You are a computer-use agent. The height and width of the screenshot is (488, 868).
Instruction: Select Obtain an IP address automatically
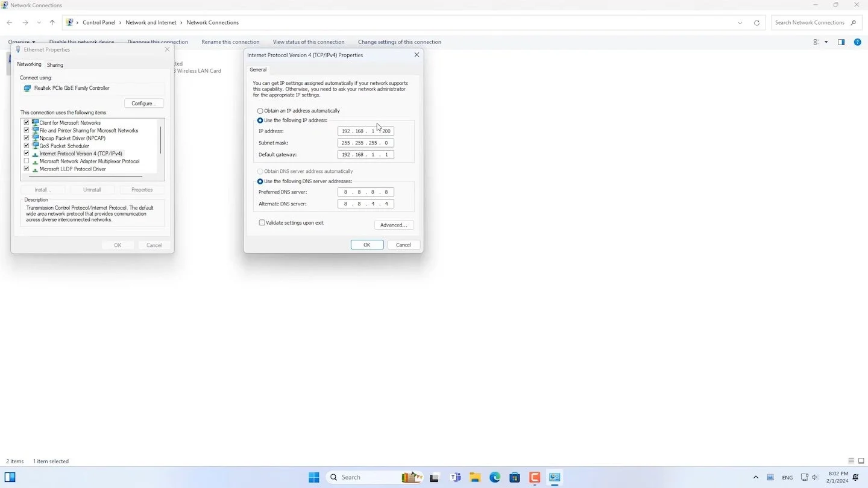[x=260, y=111]
